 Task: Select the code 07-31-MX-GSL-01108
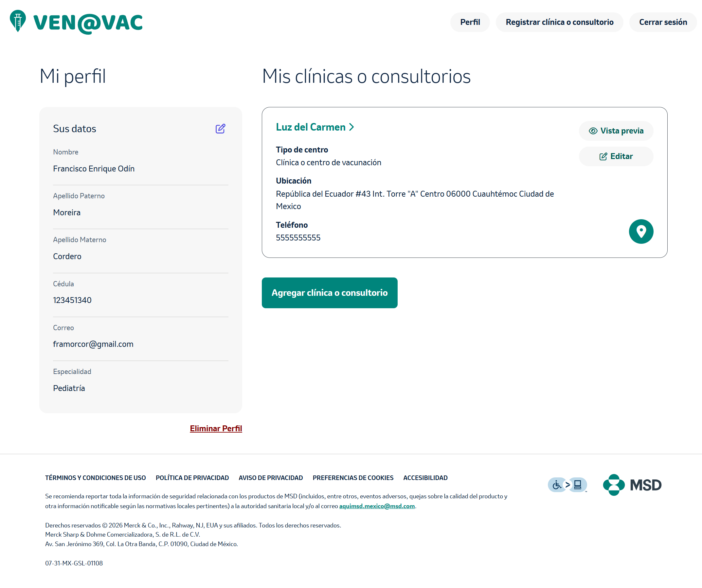coord(74,563)
